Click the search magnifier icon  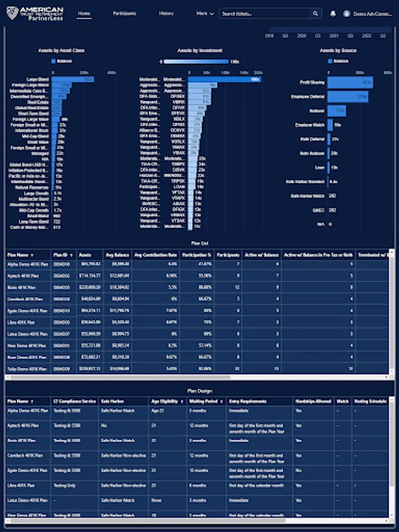[315, 14]
